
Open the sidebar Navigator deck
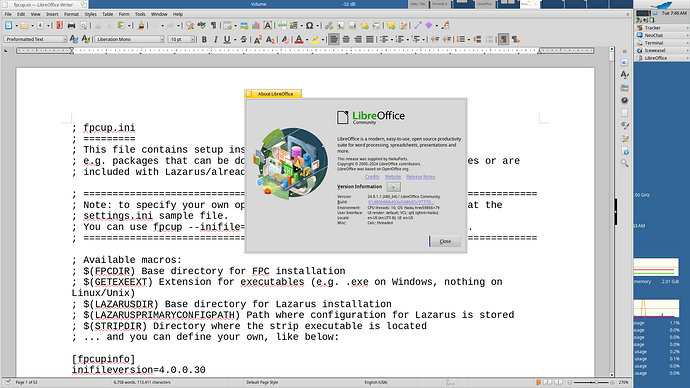tap(624, 100)
